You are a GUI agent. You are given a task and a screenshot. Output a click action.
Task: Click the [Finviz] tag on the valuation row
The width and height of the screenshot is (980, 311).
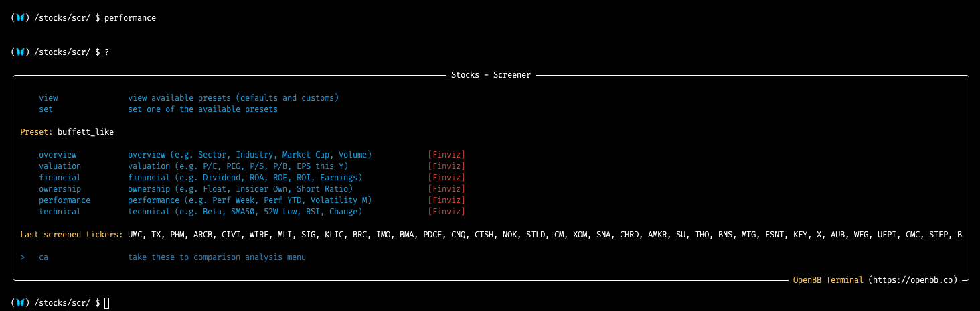pos(446,166)
